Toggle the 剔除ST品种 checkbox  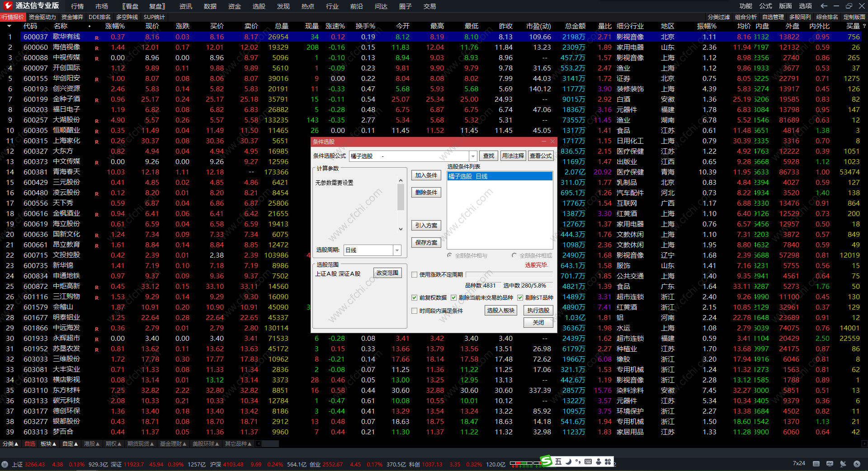(520, 297)
